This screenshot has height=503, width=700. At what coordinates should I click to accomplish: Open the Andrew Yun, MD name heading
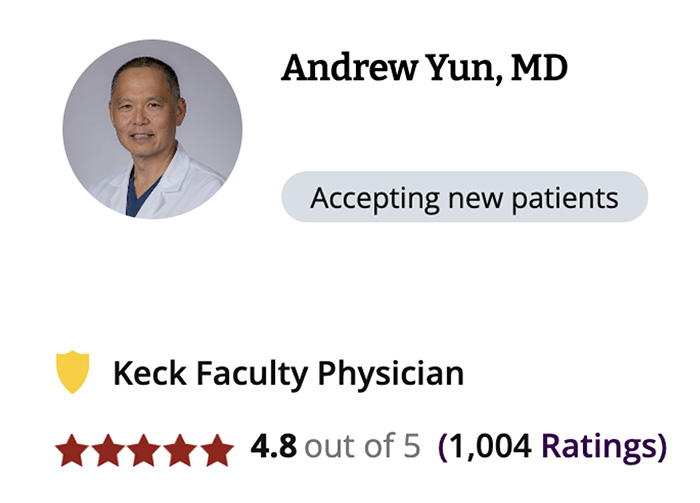click(x=424, y=68)
